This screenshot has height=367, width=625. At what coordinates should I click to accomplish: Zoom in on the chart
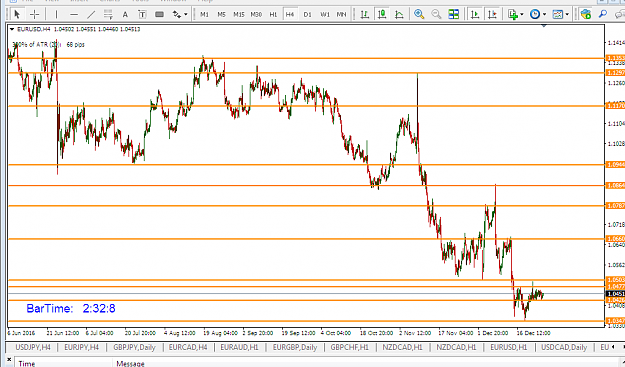click(419, 14)
